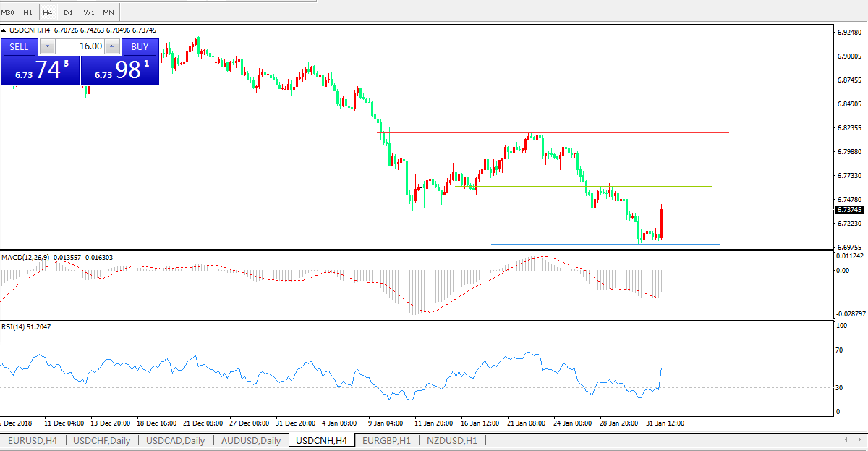Toggle the D1 daily timeframe

coord(68,12)
